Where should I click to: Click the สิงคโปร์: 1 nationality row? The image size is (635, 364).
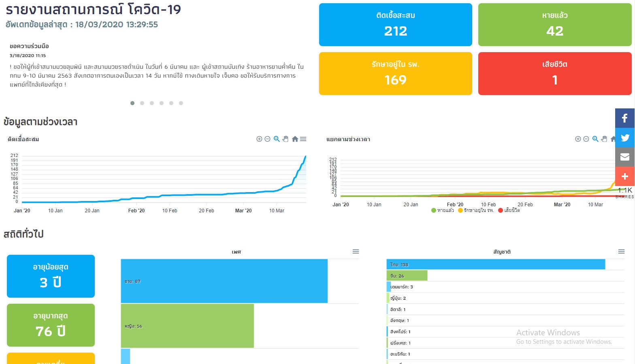click(x=505, y=332)
